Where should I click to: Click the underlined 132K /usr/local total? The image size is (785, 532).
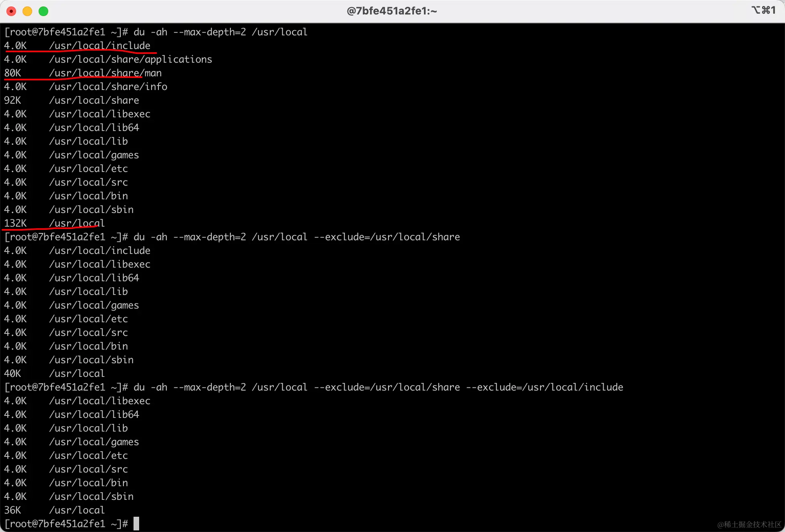tap(54, 223)
